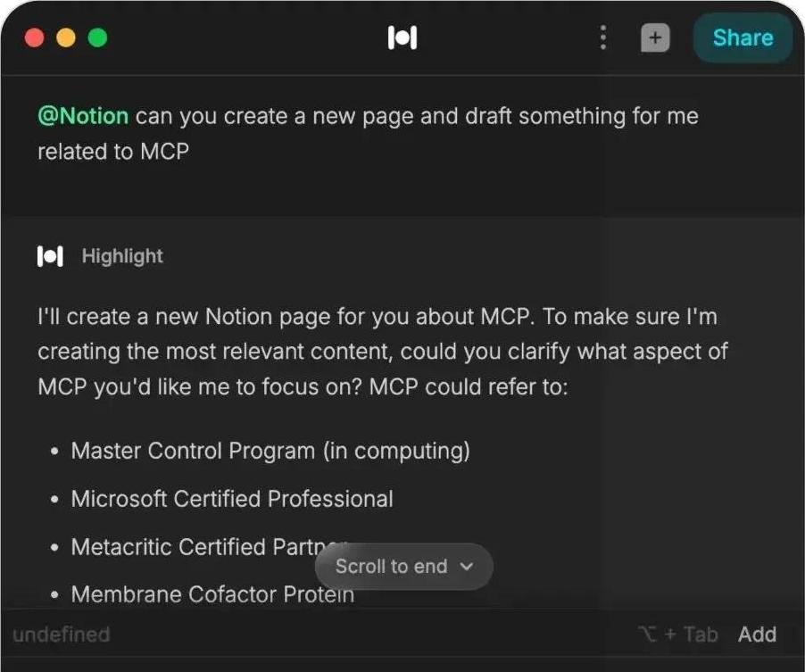The width and height of the screenshot is (805, 672).
Task: Click the Membrane Cofactor Protein bullet text
Action: (x=212, y=594)
